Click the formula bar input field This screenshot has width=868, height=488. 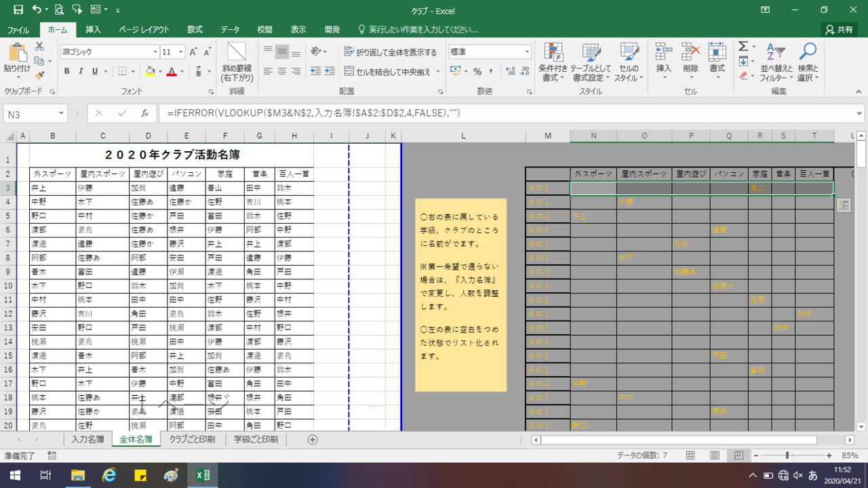pyautogui.click(x=505, y=114)
